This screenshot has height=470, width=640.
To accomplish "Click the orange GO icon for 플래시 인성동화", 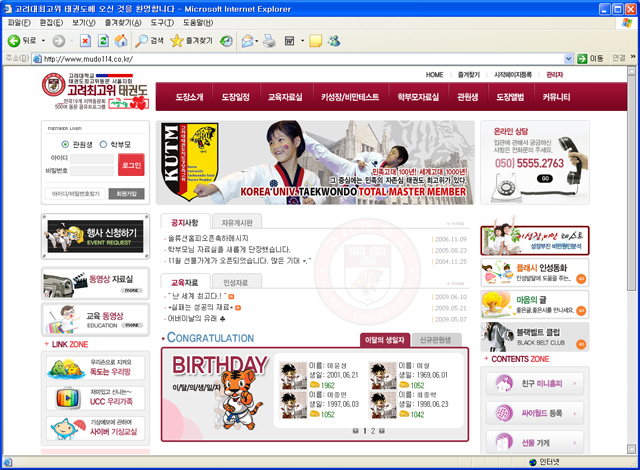I will point(581,279).
